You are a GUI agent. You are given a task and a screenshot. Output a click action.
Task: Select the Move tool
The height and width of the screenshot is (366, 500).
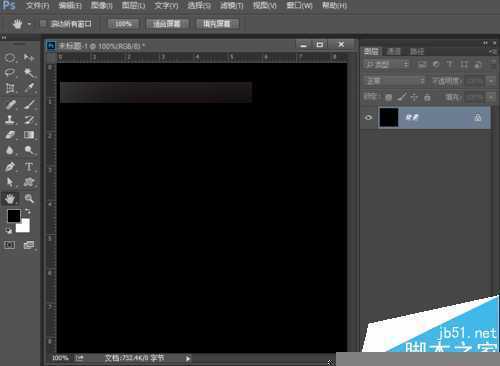29,58
